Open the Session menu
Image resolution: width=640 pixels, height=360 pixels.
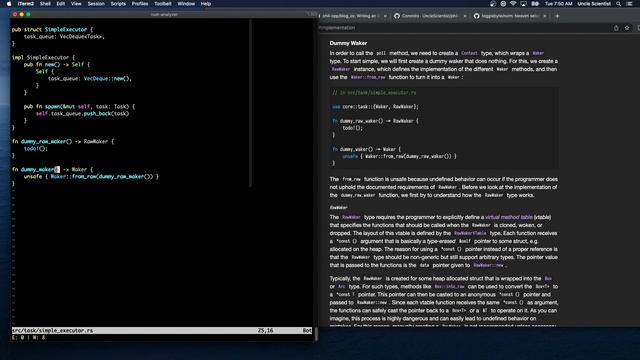(x=96, y=4)
